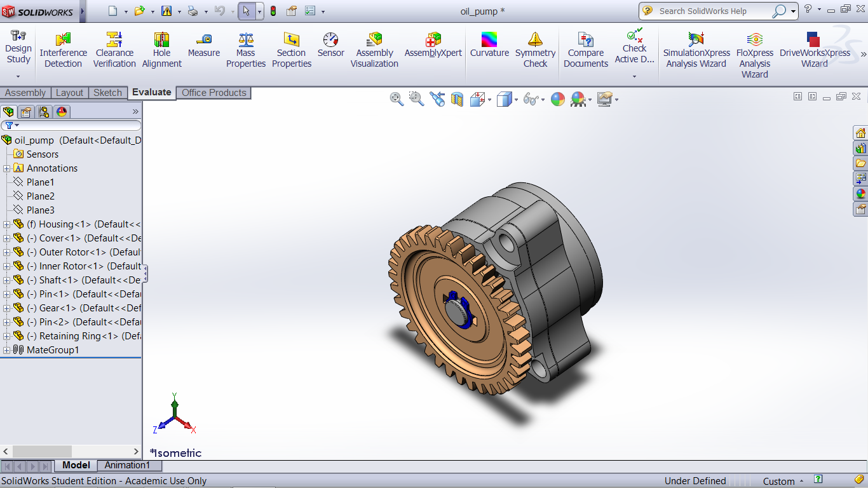Click the feature tree filter field
868x488 pixels.
[70, 125]
